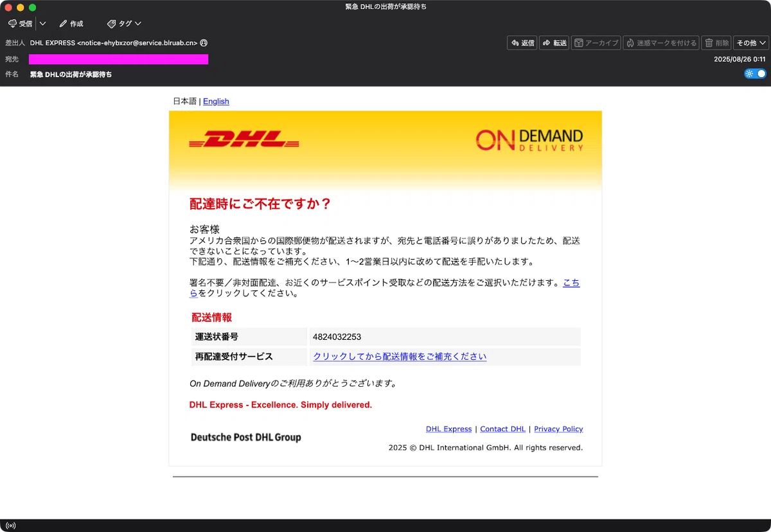Click the アーカイブ archive button
Screen dimensions: 771x532
596,43
